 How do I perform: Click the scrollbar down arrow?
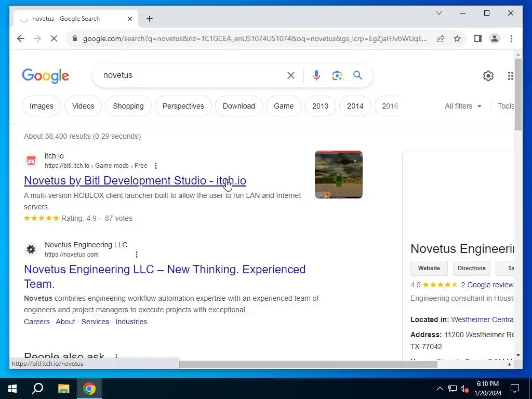[x=518, y=355]
